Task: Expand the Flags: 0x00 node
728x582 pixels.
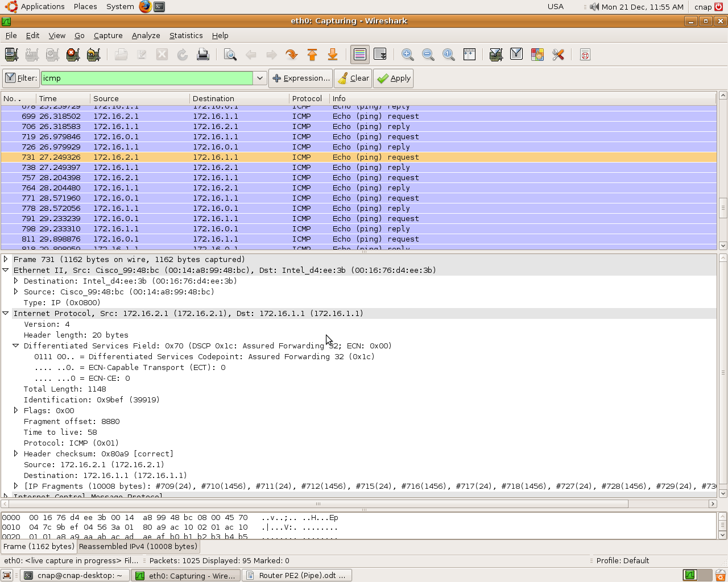Action: tap(16, 410)
